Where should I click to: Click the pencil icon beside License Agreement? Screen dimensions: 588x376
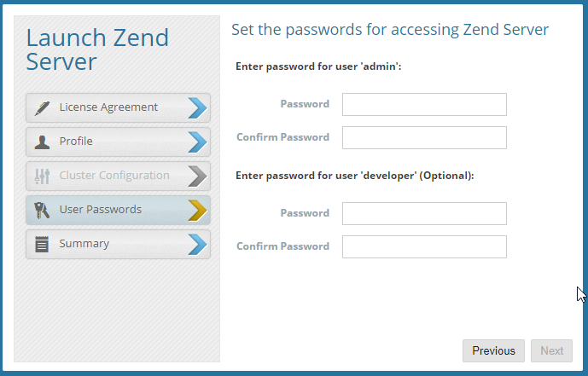coord(42,107)
